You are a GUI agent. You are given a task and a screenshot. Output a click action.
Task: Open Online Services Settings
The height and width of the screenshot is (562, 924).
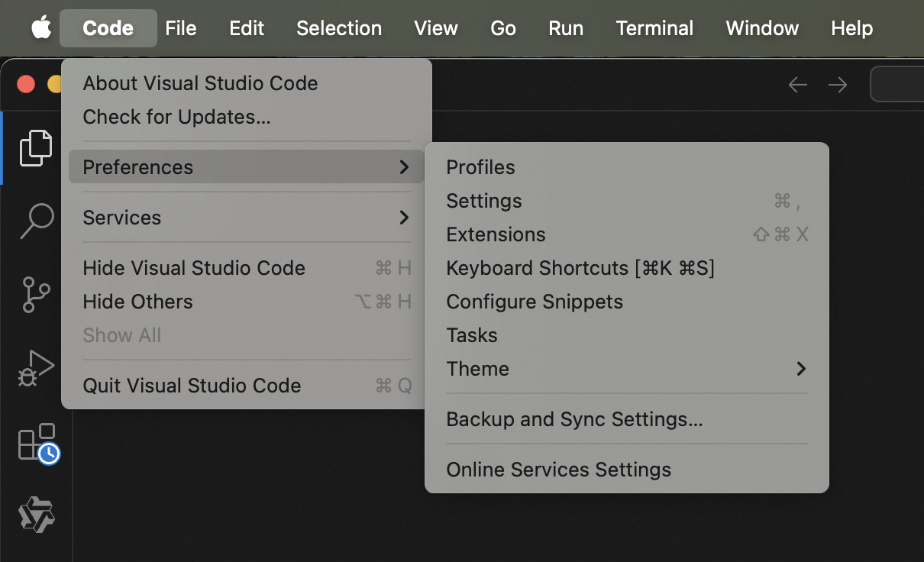627,470
